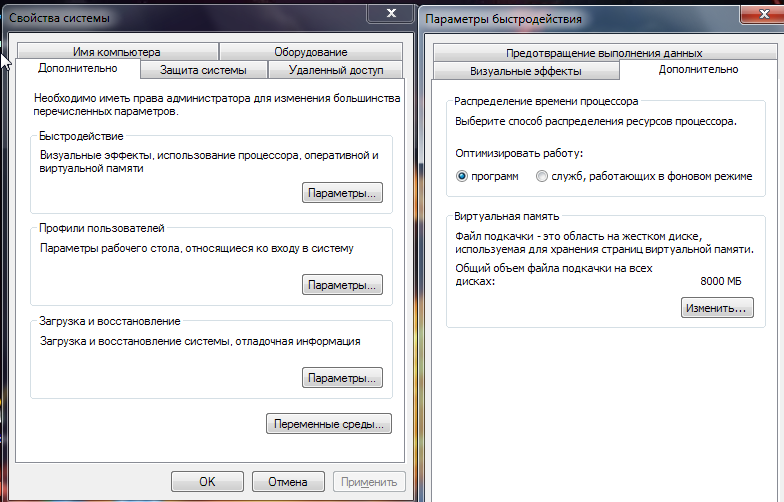Close the Параметры быстродействия window
Viewport: 784px width, 502px height.
[x=763, y=14]
